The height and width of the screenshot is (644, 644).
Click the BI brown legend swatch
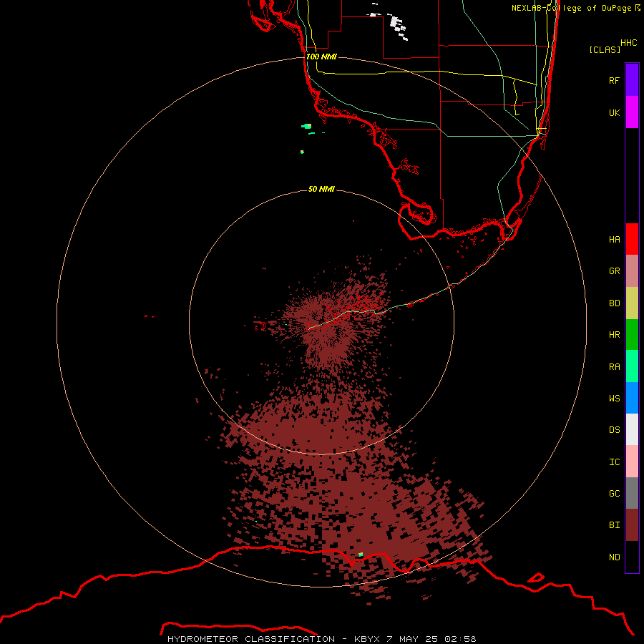point(632,525)
